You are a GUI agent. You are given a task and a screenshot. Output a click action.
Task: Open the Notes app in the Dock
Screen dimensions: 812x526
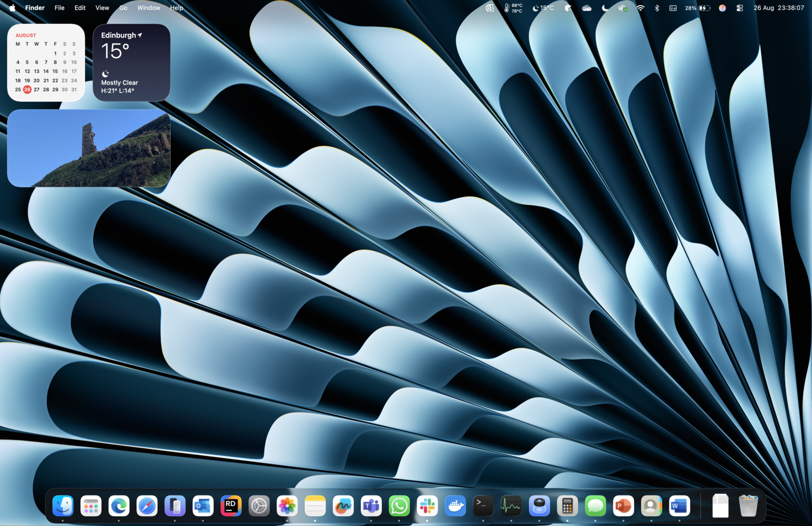(315, 506)
